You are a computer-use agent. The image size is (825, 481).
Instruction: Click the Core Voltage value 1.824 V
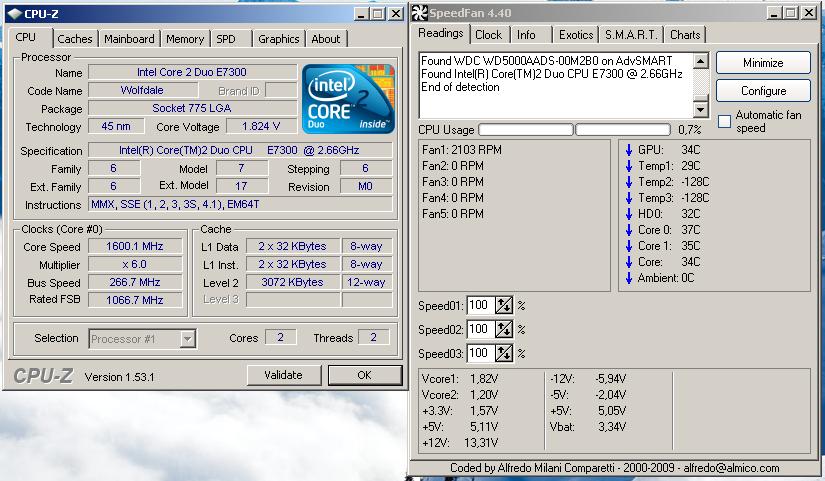pos(261,126)
